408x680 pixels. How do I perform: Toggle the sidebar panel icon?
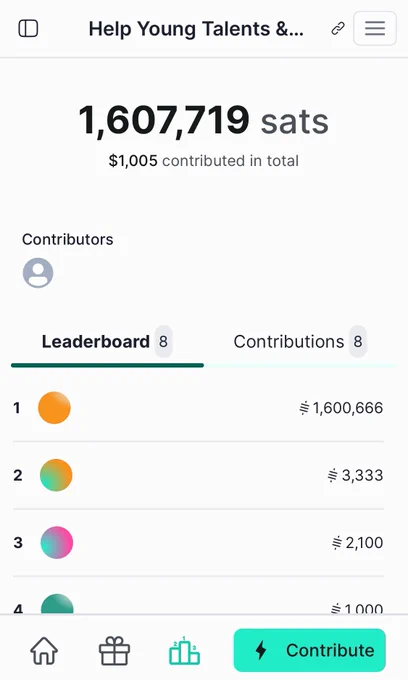click(28, 29)
